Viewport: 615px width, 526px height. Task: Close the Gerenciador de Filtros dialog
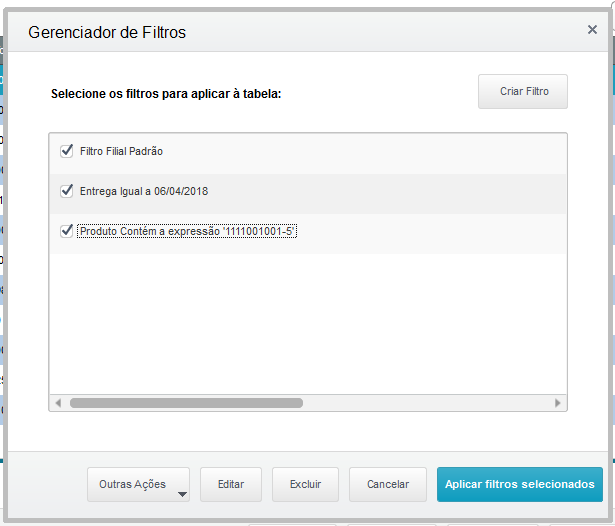[592, 30]
